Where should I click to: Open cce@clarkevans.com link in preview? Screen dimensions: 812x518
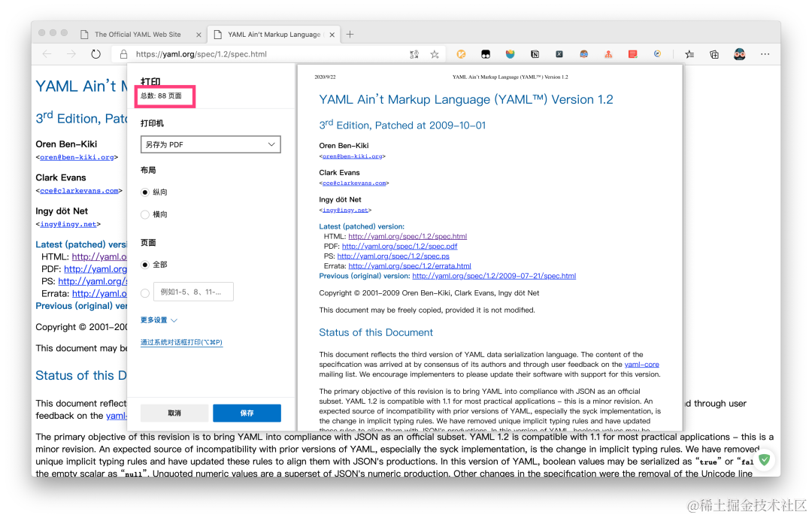tap(354, 183)
